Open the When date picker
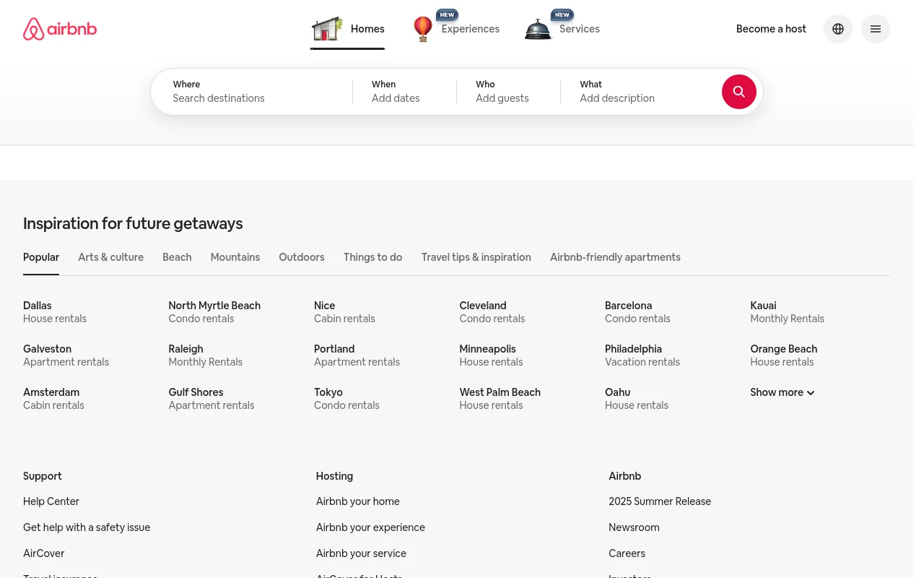This screenshot has height=578, width=924. 404,92
